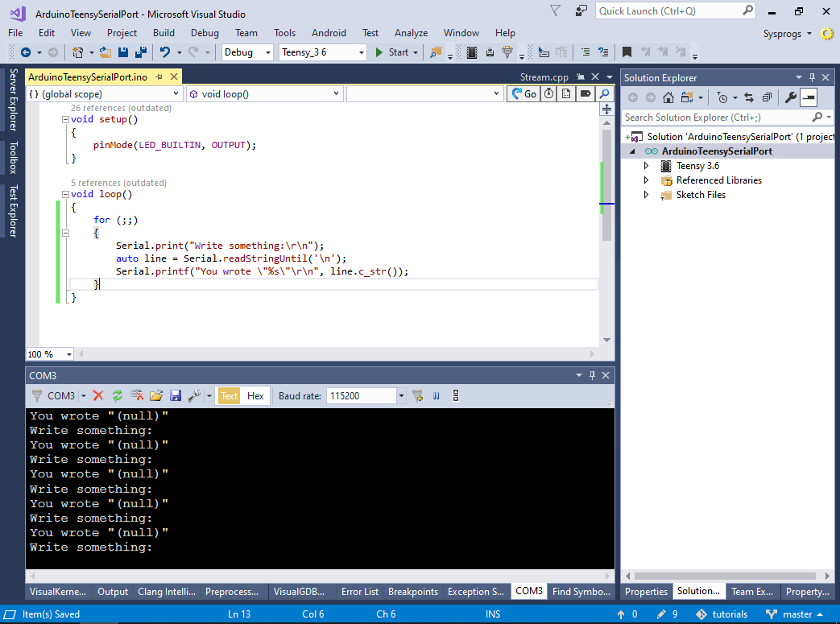Image resolution: width=840 pixels, height=624 pixels.
Task: Click the Save All icon
Action: coord(141,52)
